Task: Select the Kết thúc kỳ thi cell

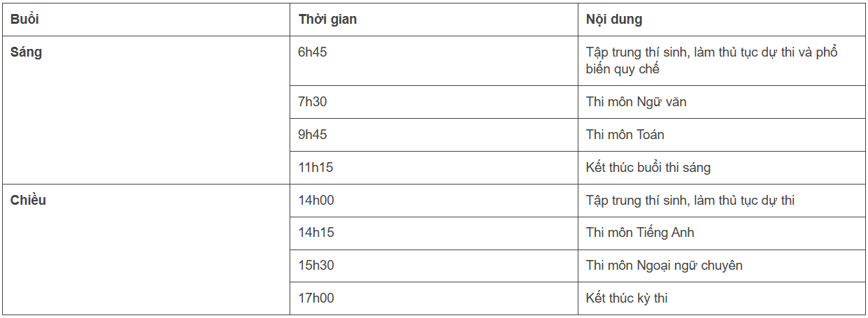Action: coord(627,298)
